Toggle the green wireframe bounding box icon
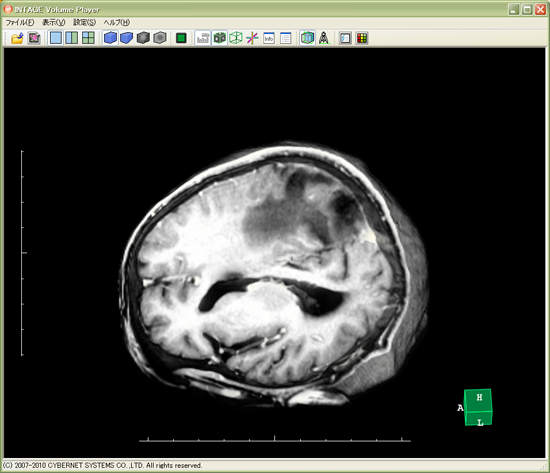 (x=236, y=38)
